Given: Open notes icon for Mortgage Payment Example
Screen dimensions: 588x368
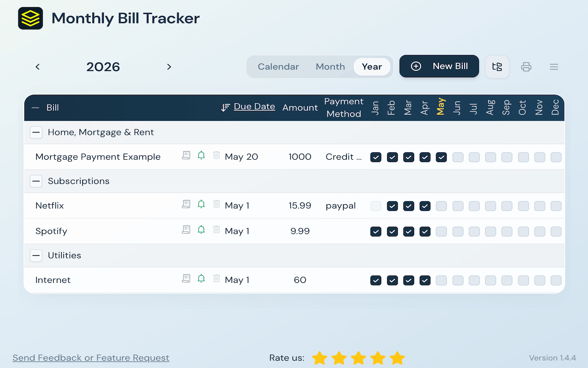Looking at the screenshot, I should point(186,155).
